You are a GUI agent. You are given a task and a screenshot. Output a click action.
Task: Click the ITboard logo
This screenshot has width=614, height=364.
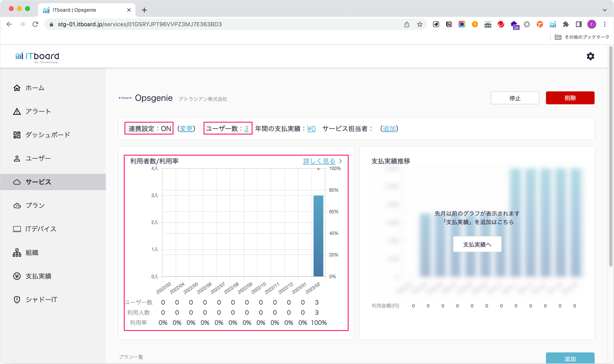(x=37, y=57)
